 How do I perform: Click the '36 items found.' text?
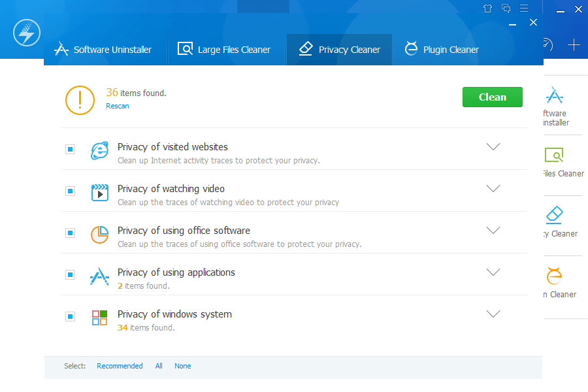tap(136, 92)
